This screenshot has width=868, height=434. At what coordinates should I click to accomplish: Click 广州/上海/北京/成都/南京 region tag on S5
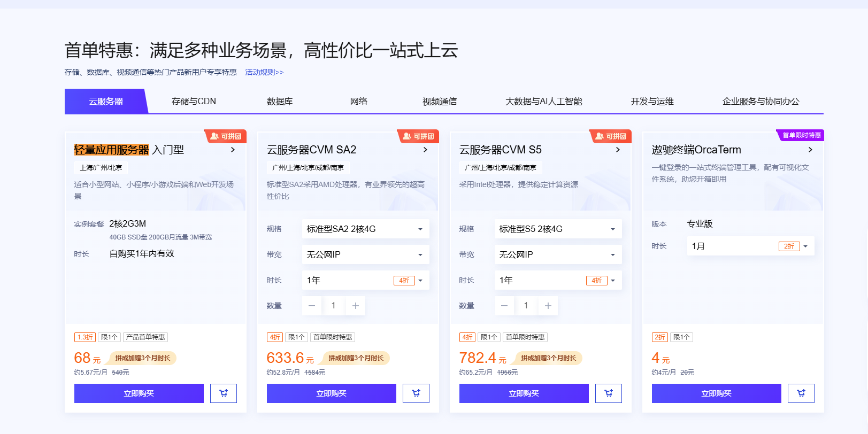(501, 168)
